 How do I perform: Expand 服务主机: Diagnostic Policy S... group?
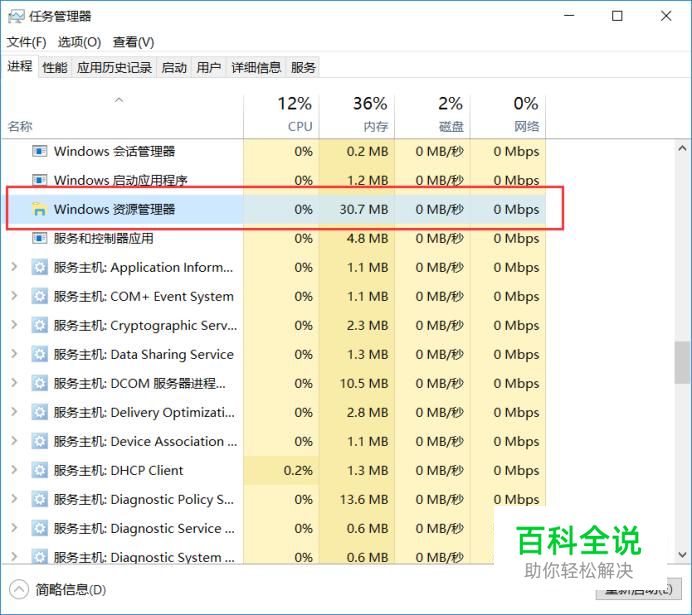click(14, 499)
